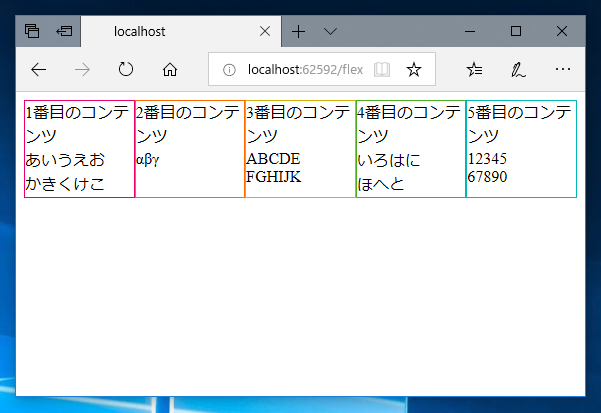Click the address bar URL localhost:62592/flex
This screenshot has width=601, height=413.
coord(305,70)
